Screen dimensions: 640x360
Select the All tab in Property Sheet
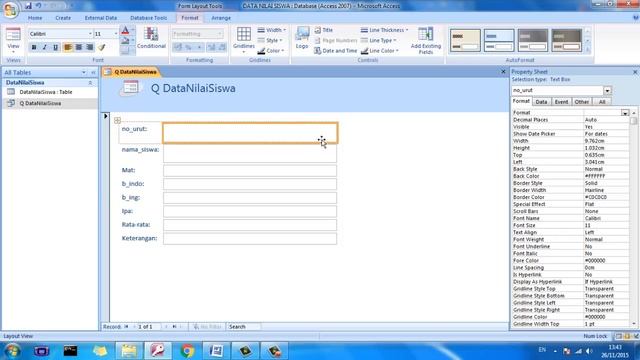(x=602, y=102)
